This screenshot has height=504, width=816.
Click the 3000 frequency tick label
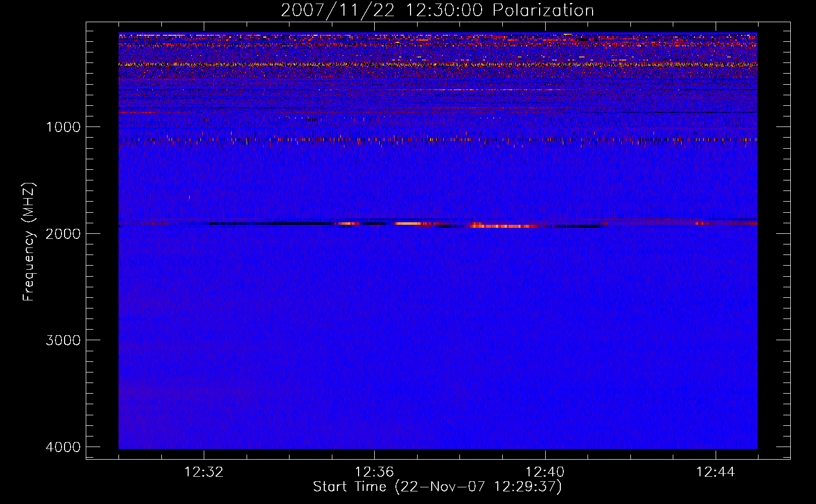tap(63, 340)
